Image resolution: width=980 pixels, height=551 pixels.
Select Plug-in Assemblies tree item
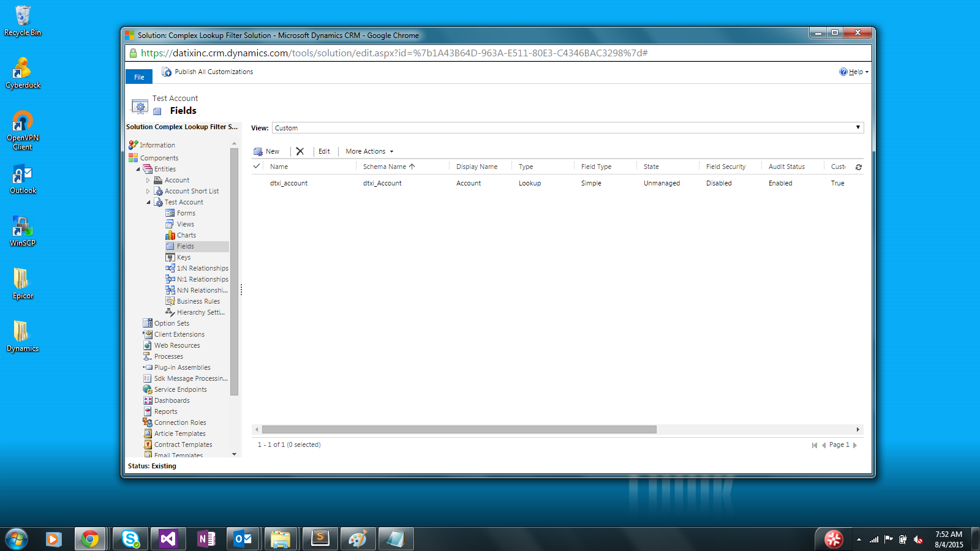coord(183,367)
